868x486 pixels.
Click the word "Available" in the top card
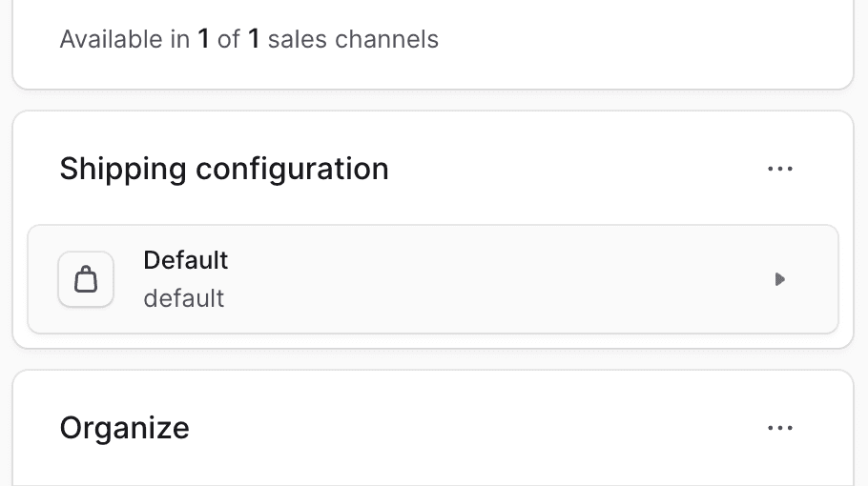pyautogui.click(x=111, y=40)
